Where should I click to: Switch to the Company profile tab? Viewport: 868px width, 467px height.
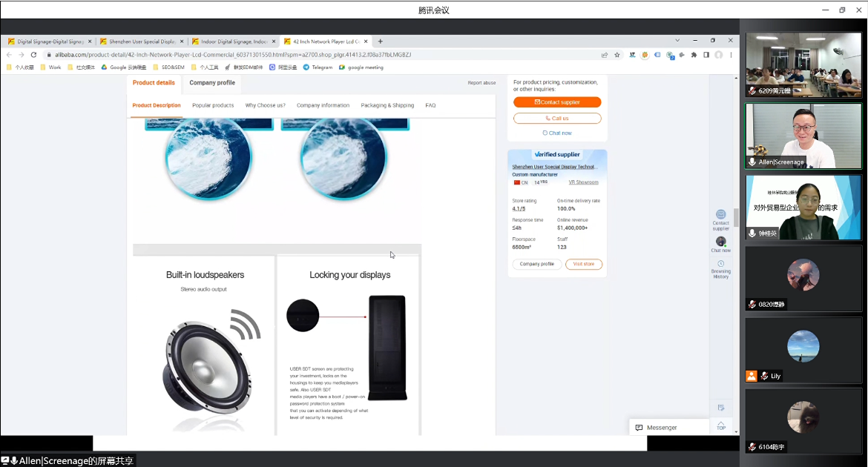point(212,83)
